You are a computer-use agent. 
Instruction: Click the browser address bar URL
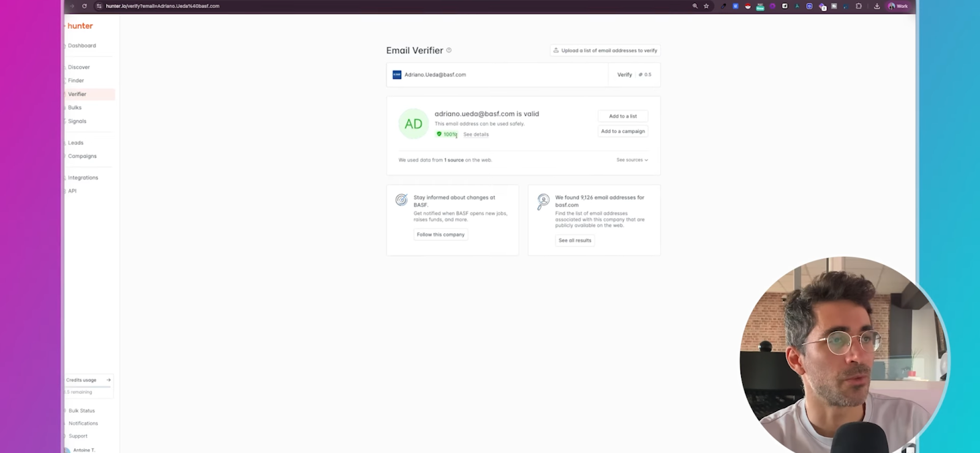coord(162,6)
